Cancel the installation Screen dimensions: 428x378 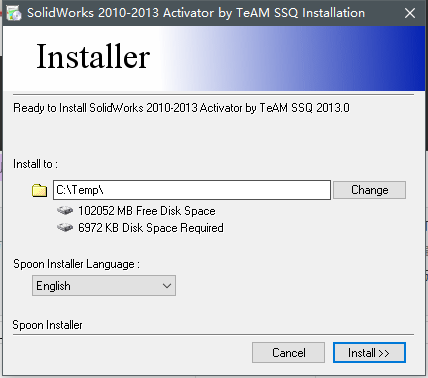[288, 352]
